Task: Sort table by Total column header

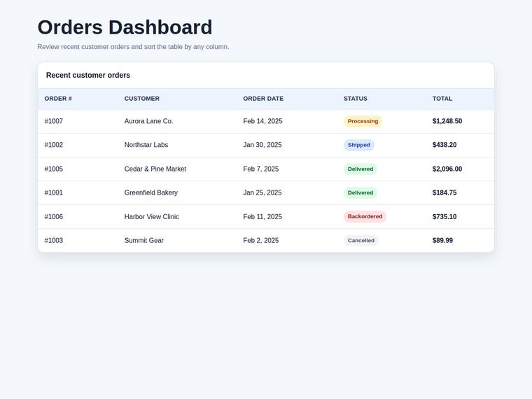Action: (x=442, y=99)
